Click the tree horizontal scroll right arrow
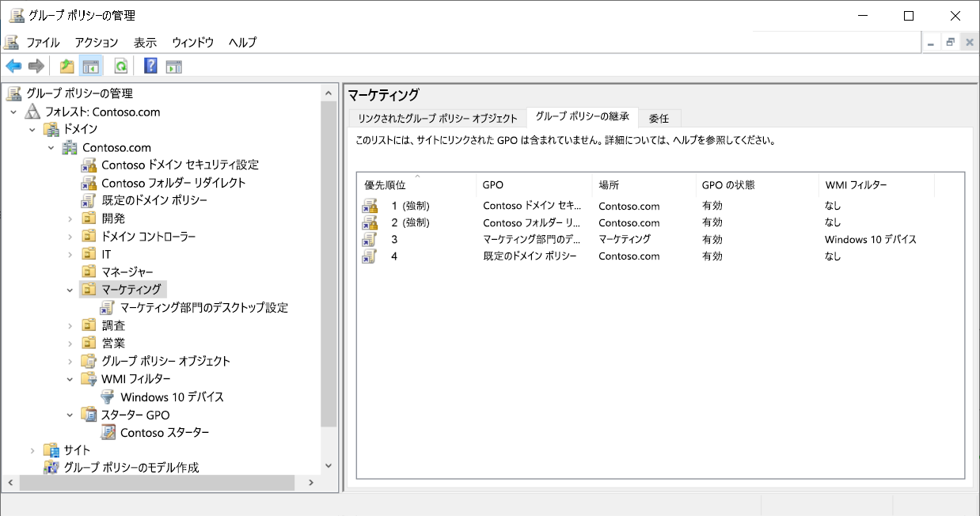The height and width of the screenshot is (516, 980). (x=311, y=482)
